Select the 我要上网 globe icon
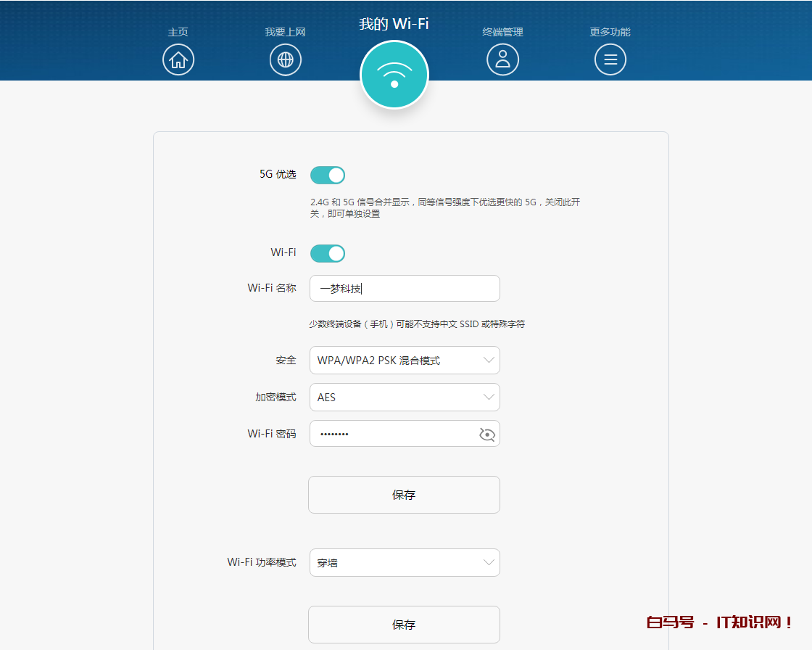The image size is (812, 650). coord(285,59)
